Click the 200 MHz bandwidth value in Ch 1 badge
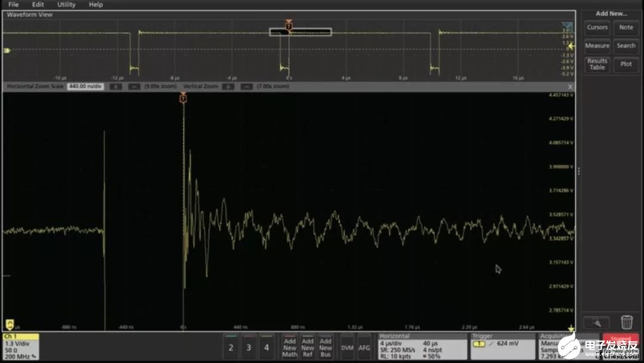644x363 pixels. coord(18,356)
